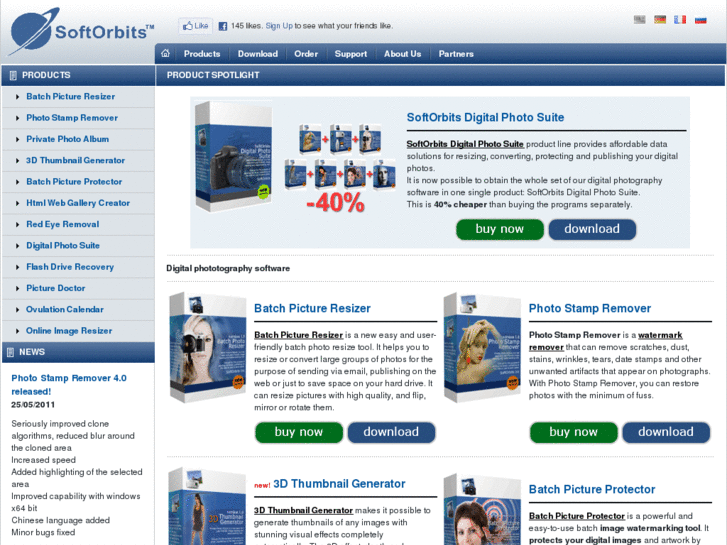
Task: Open Digital Photo Suite sidebar link
Action: (x=63, y=246)
